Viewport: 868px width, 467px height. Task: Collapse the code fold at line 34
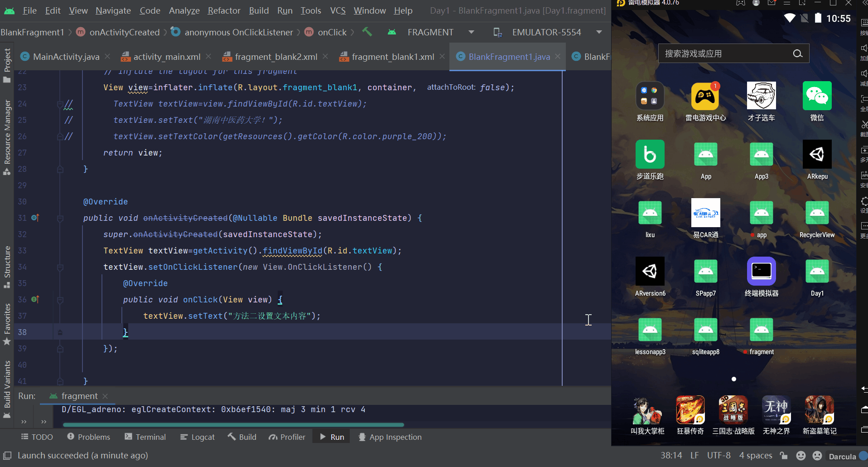point(60,267)
